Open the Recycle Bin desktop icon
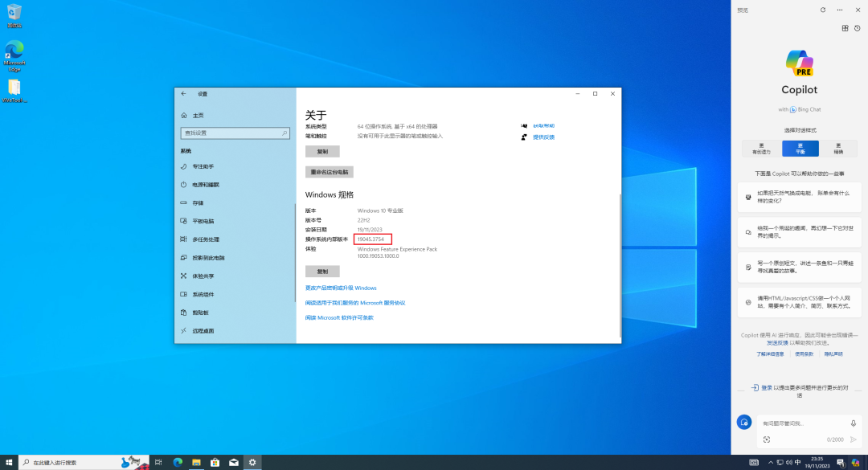Screen dimensions: 868x470 pos(14,15)
